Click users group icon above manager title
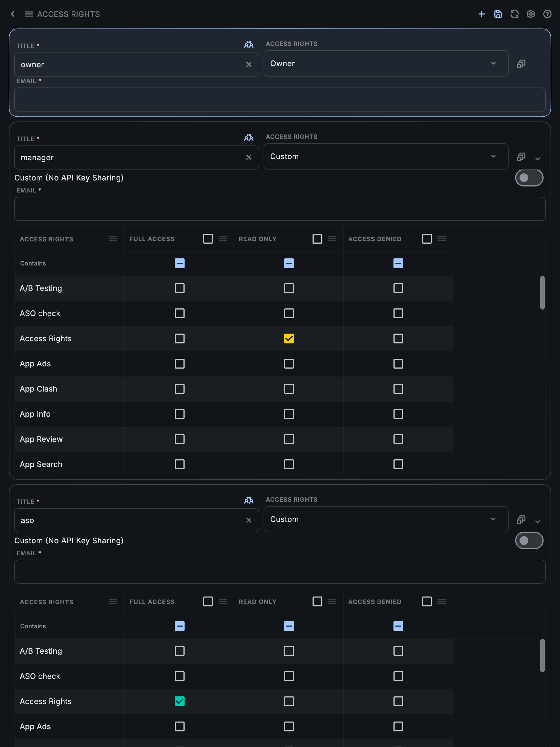 [x=249, y=138]
